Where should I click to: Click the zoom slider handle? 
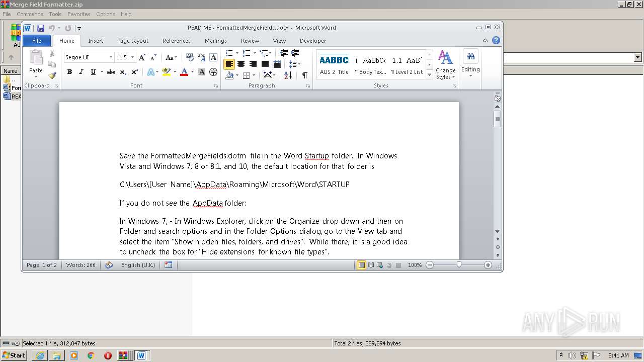pyautogui.click(x=459, y=264)
